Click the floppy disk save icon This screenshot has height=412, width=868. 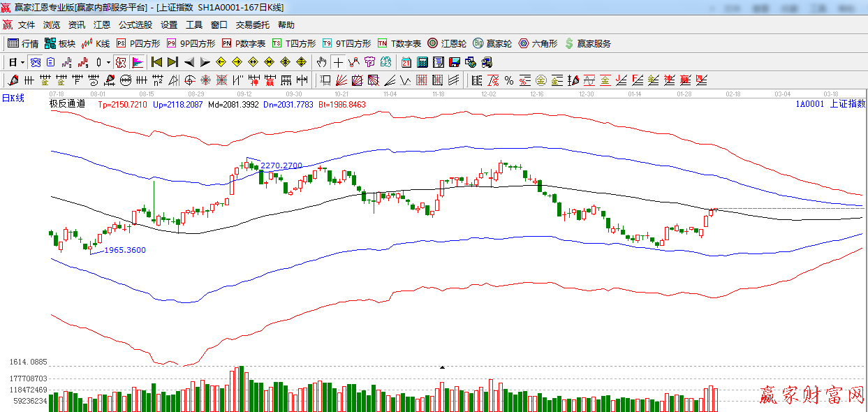pyautogui.click(x=455, y=62)
